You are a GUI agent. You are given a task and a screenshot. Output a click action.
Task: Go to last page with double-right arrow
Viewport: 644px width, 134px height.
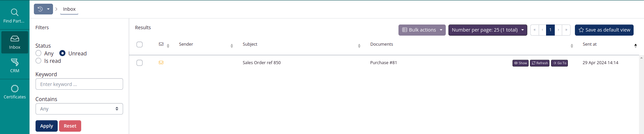[566, 30]
